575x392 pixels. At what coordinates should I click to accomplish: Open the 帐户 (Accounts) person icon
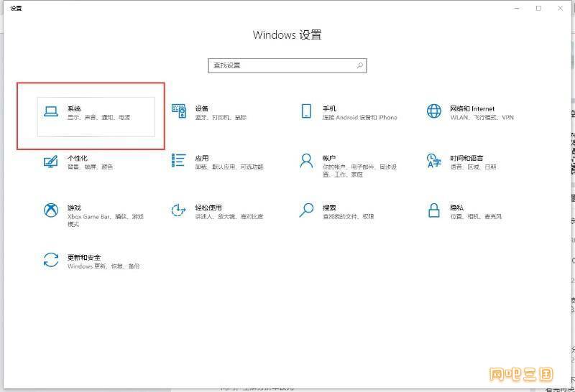click(x=306, y=161)
